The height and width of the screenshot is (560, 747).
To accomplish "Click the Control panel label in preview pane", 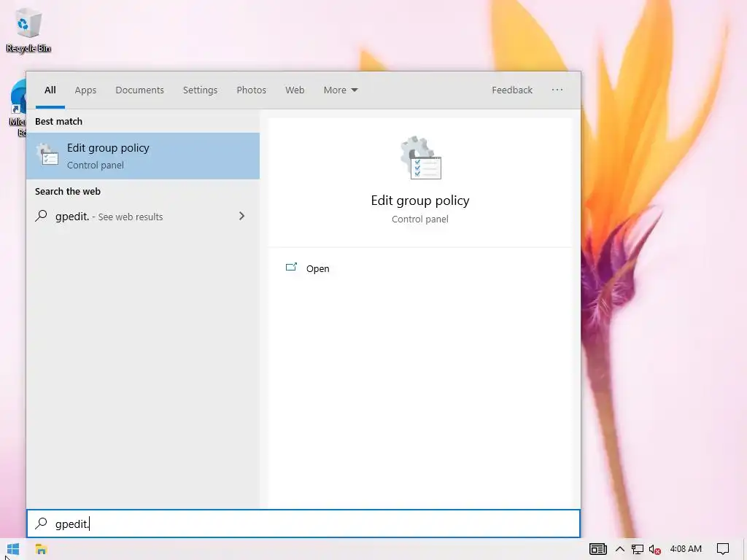I will 420,219.
